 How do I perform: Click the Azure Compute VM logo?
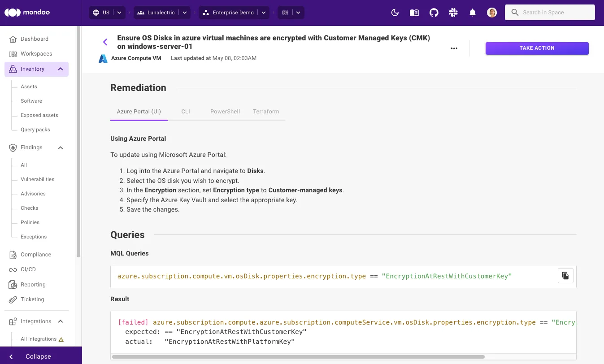(103, 58)
